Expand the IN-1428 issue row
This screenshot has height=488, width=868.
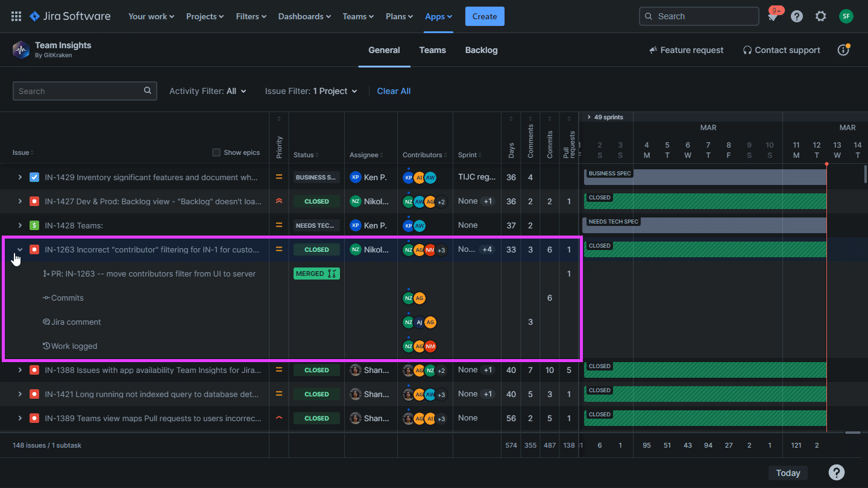click(x=20, y=225)
